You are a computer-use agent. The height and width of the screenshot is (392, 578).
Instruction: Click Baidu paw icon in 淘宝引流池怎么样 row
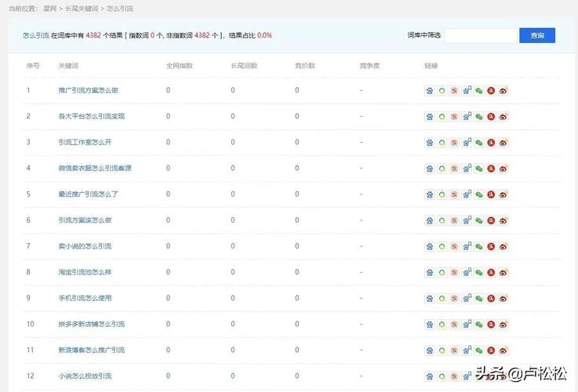430,273
